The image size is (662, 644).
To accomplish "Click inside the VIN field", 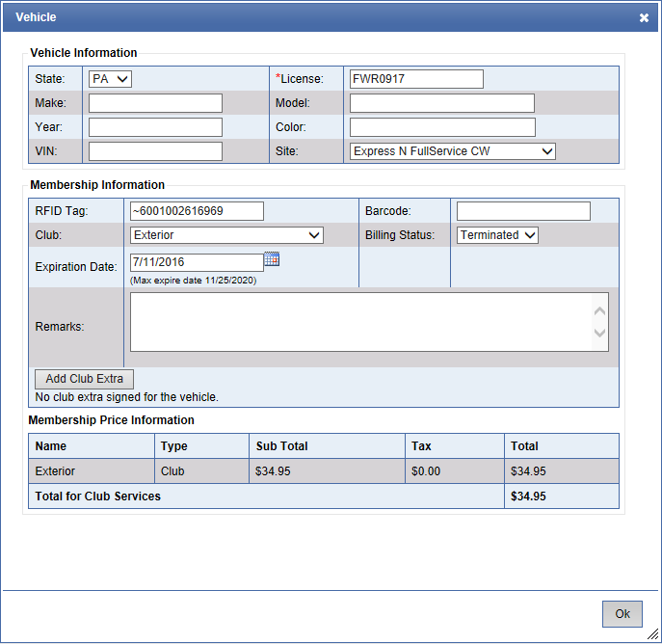I will [155, 151].
